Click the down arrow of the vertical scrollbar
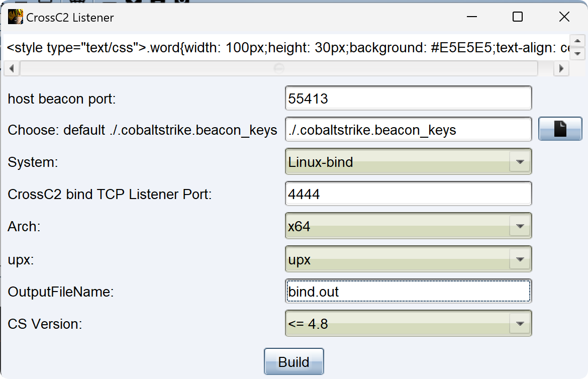The height and width of the screenshot is (379, 588). 577,54
